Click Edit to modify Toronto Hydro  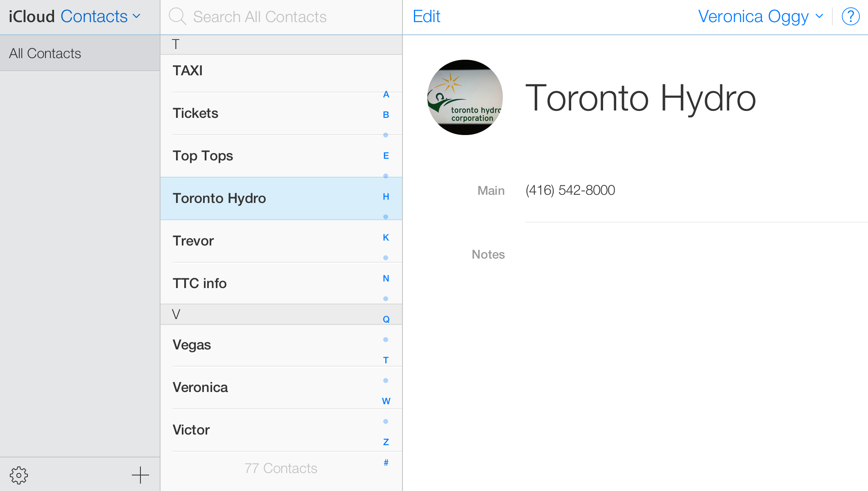click(426, 16)
